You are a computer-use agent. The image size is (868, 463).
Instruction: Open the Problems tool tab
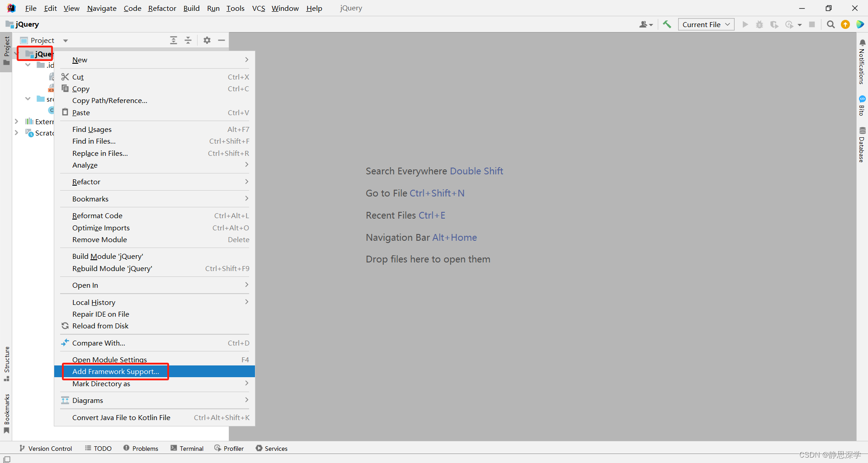(141, 448)
